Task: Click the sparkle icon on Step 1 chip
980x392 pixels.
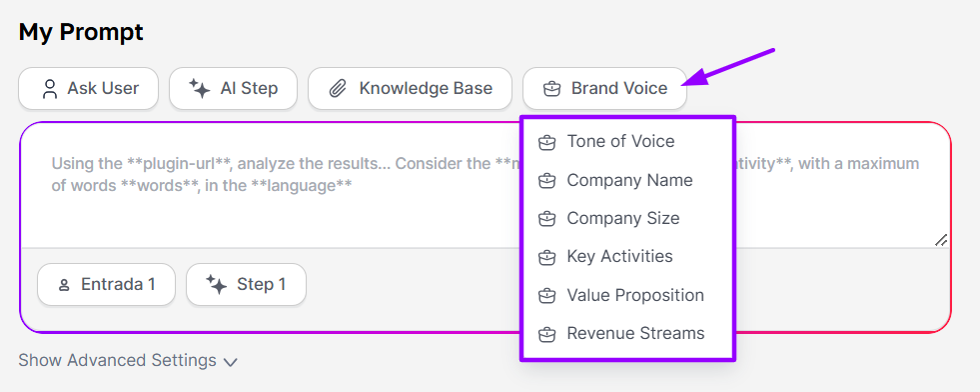Action: (x=216, y=284)
